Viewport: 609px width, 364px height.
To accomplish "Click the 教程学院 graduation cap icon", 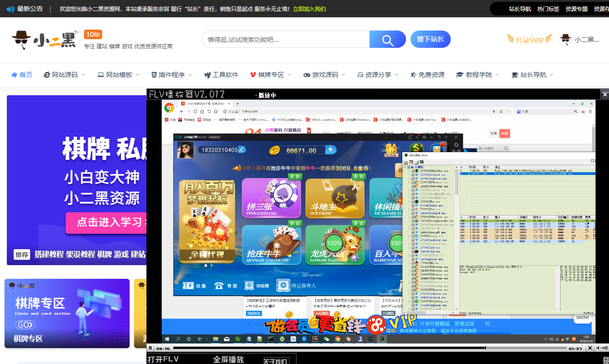I will (460, 75).
